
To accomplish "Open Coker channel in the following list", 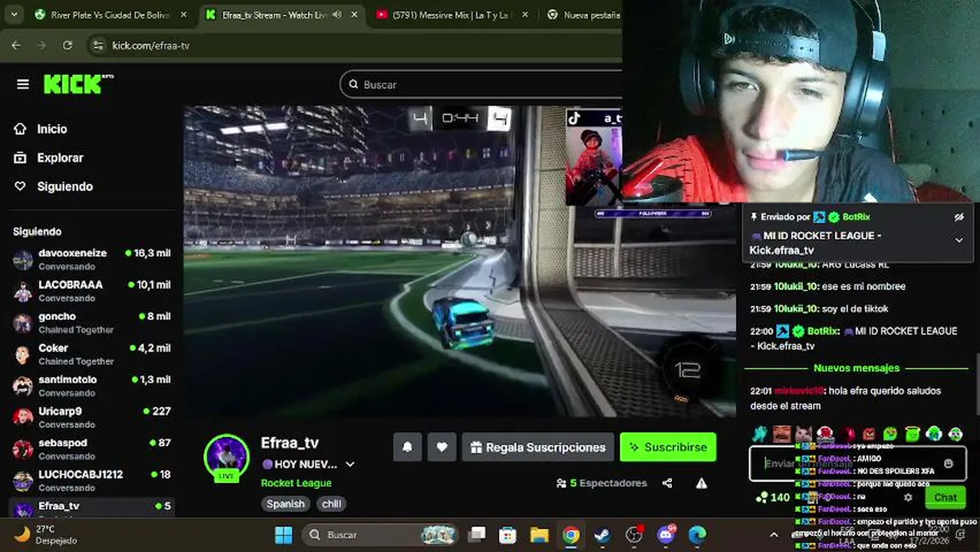I will click(92, 354).
